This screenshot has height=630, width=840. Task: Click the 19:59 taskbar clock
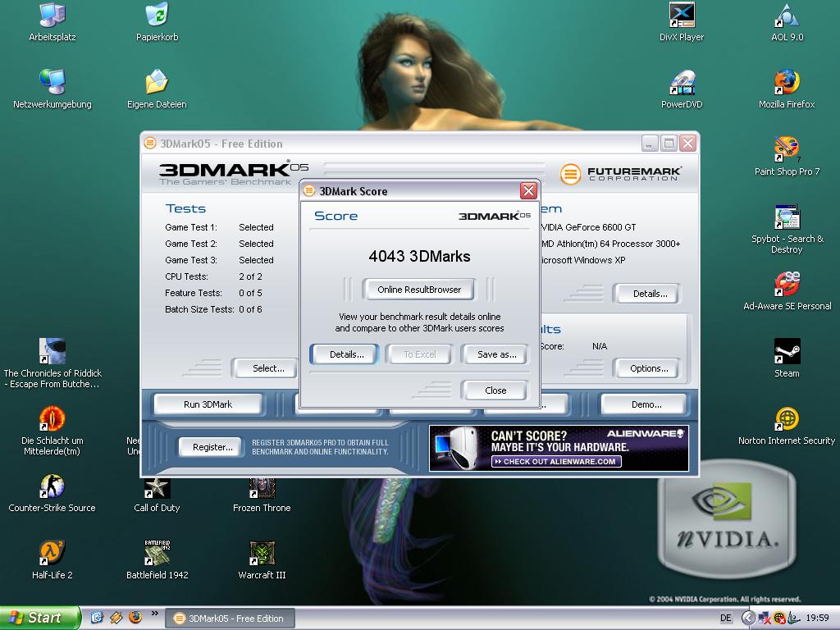pos(817,618)
